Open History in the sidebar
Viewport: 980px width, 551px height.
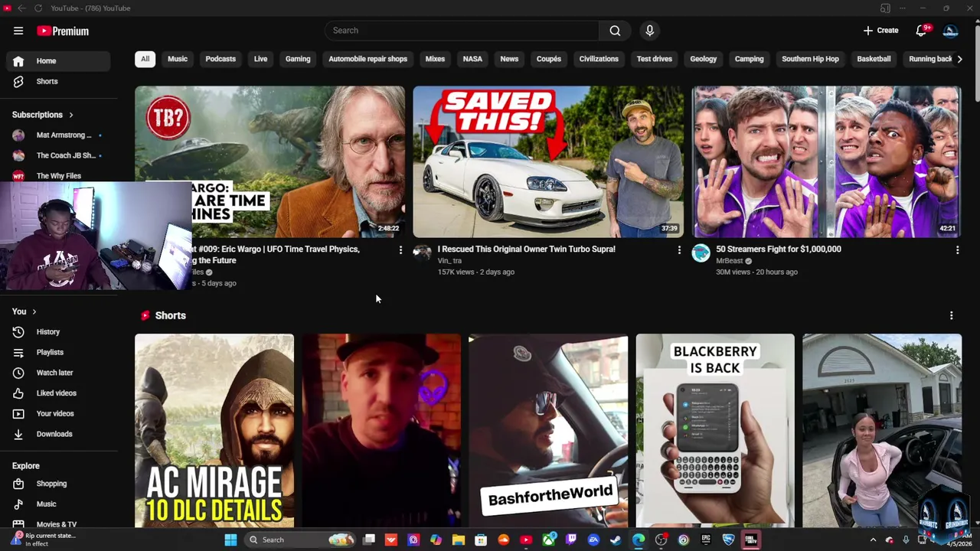pos(58,332)
